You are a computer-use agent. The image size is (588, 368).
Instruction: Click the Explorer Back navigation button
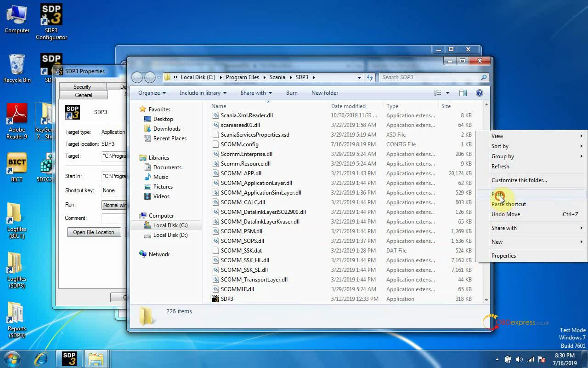point(137,77)
